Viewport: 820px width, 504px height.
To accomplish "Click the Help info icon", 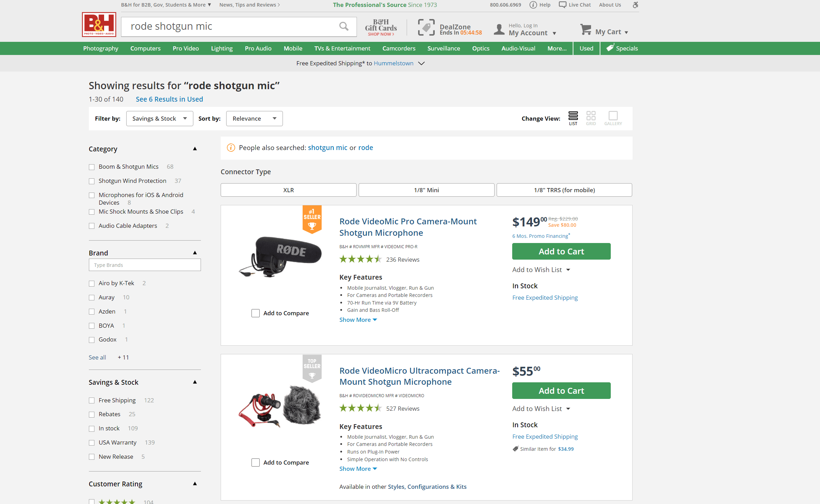I will (533, 5).
